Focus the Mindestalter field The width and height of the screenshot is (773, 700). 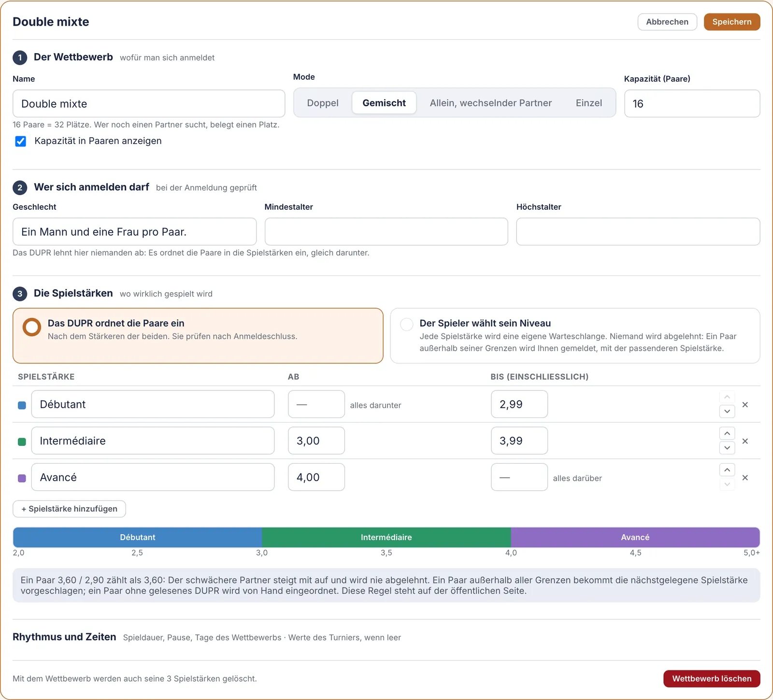click(x=386, y=232)
